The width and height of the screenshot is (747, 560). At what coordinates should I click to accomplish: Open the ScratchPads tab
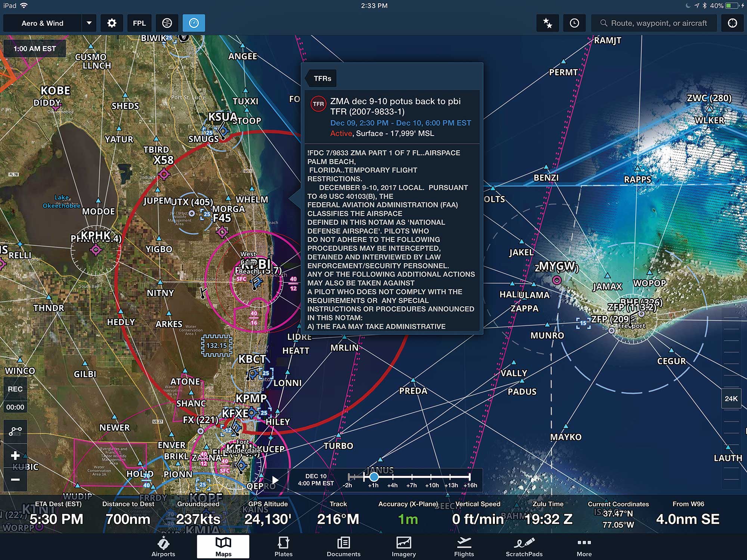tap(524, 547)
